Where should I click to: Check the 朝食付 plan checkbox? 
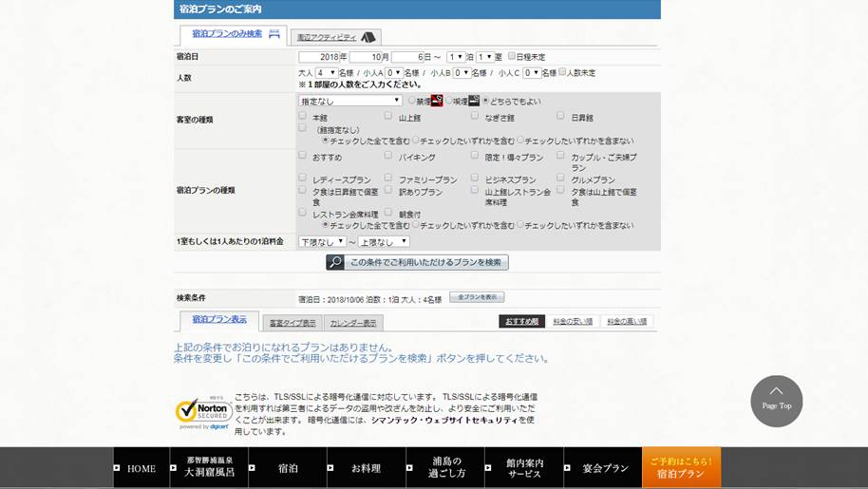(388, 212)
